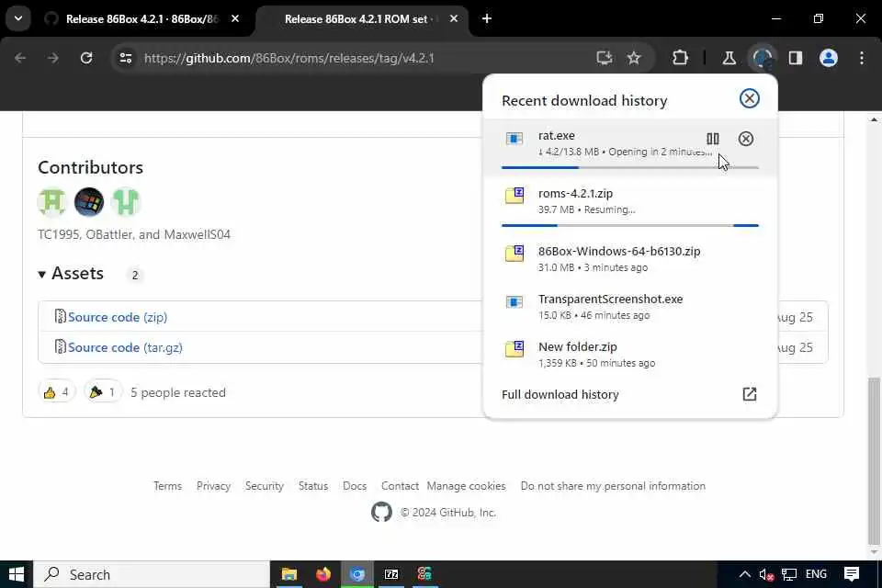The image size is (882, 588).
Task: View site information icon in address bar
Action: [126, 58]
